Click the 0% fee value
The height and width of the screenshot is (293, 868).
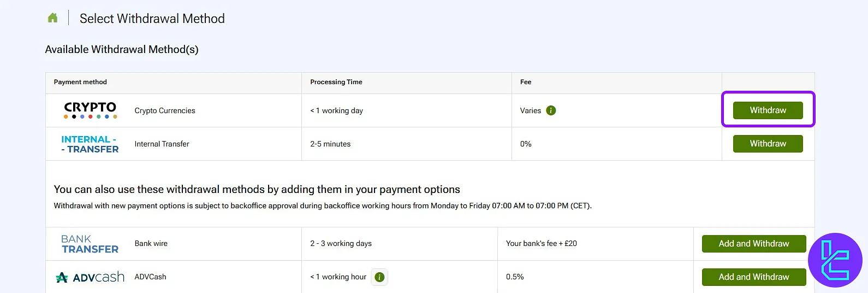(x=526, y=144)
